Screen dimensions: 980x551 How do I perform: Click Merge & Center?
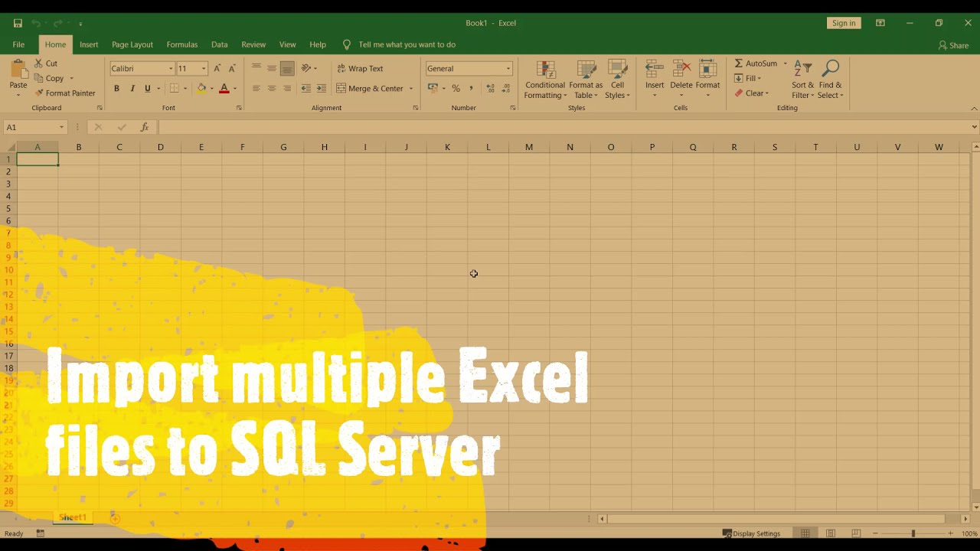[x=370, y=89]
